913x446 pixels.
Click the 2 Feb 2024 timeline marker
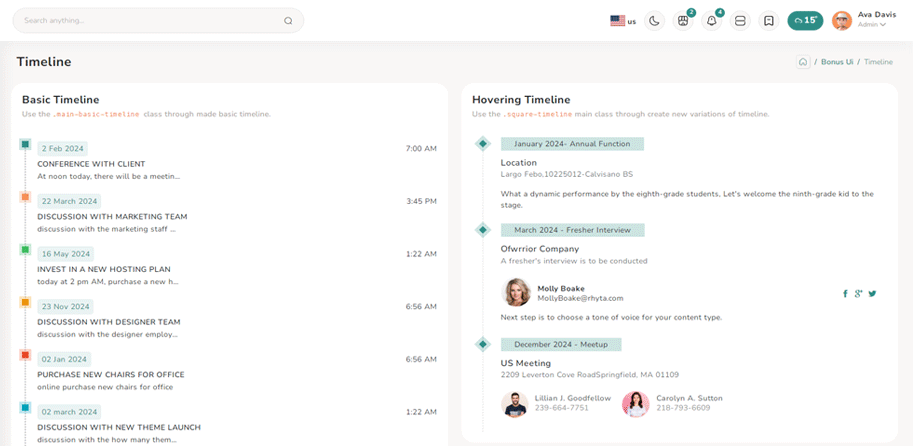(25, 145)
